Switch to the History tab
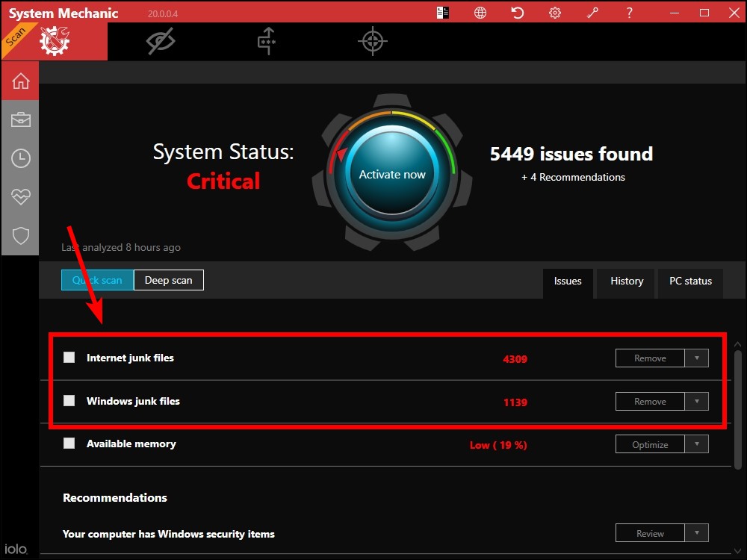Viewport: 747px width, 560px height. click(627, 281)
